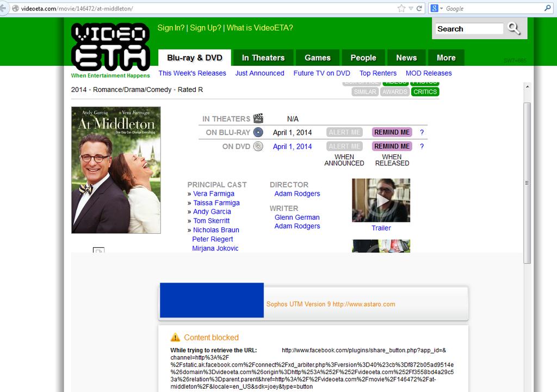Click the page scrollbar up arrow
Screen dimensions: 557x392
click(x=528, y=86)
